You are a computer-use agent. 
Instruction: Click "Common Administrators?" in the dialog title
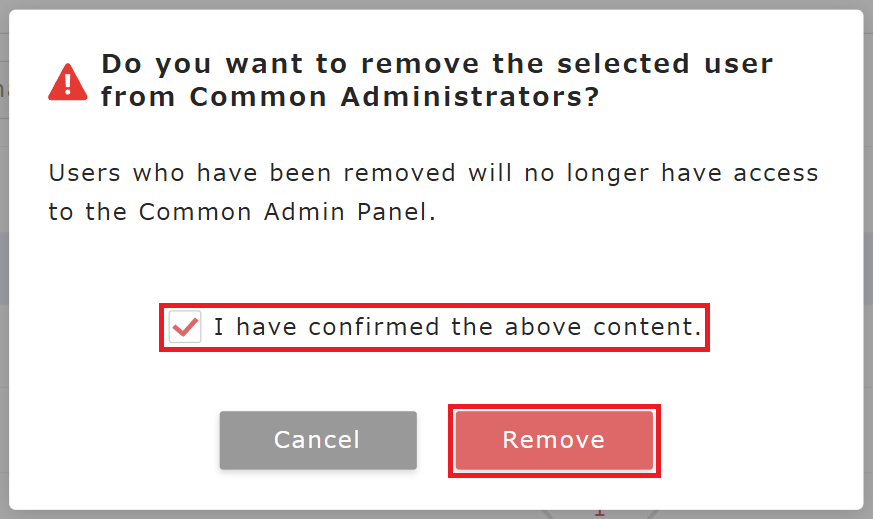point(394,98)
